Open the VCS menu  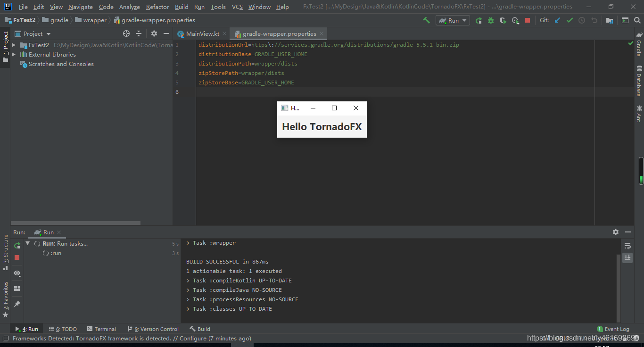tap(237, 7)
